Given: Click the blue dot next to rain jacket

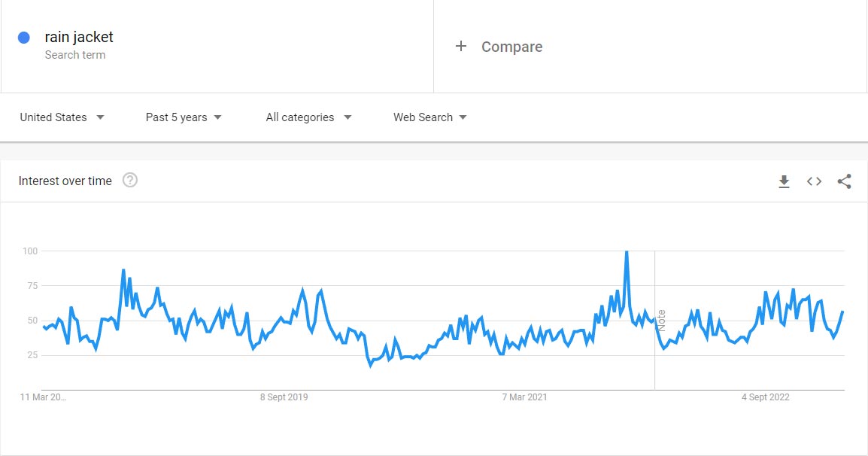Looking at the screenshot, I should tap(23, 38).
